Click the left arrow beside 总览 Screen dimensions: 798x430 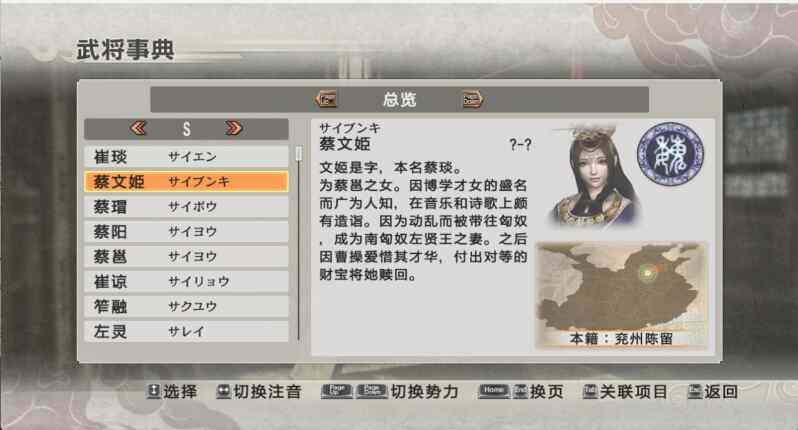326,99
